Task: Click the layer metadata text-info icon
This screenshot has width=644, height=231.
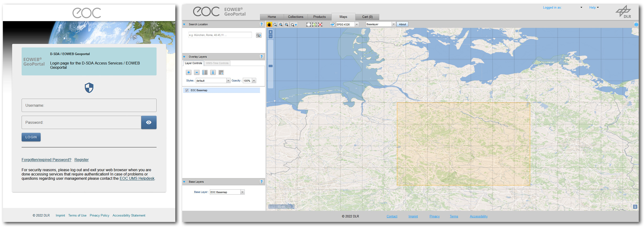Action: [221, 72]
